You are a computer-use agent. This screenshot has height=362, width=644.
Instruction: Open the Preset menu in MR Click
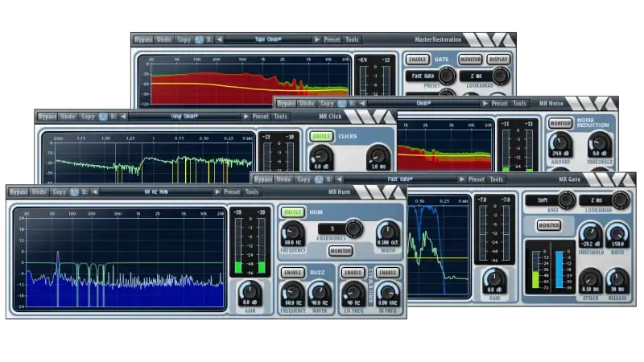(x=260, y=117)
